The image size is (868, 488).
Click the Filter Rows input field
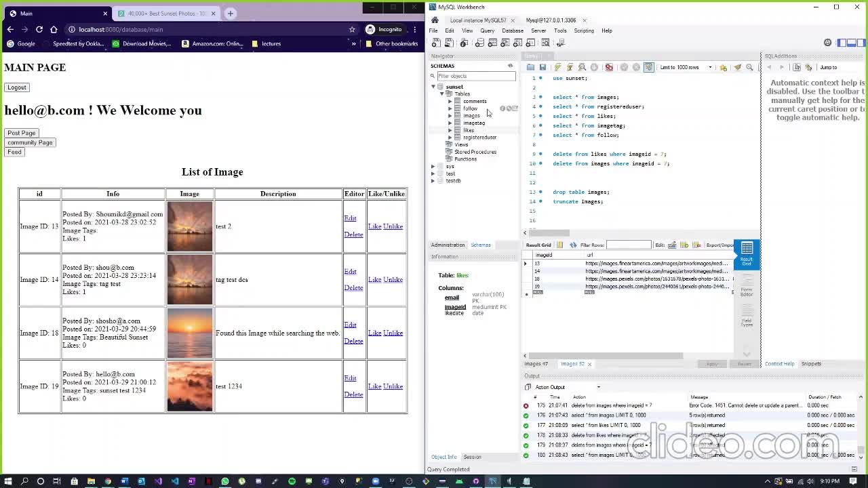[629, 245]
